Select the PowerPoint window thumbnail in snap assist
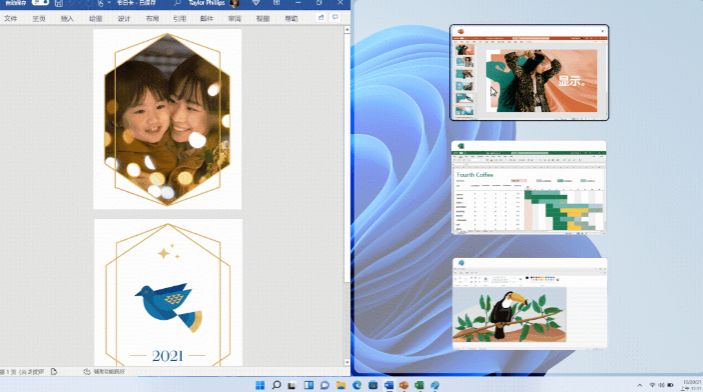 529,72
